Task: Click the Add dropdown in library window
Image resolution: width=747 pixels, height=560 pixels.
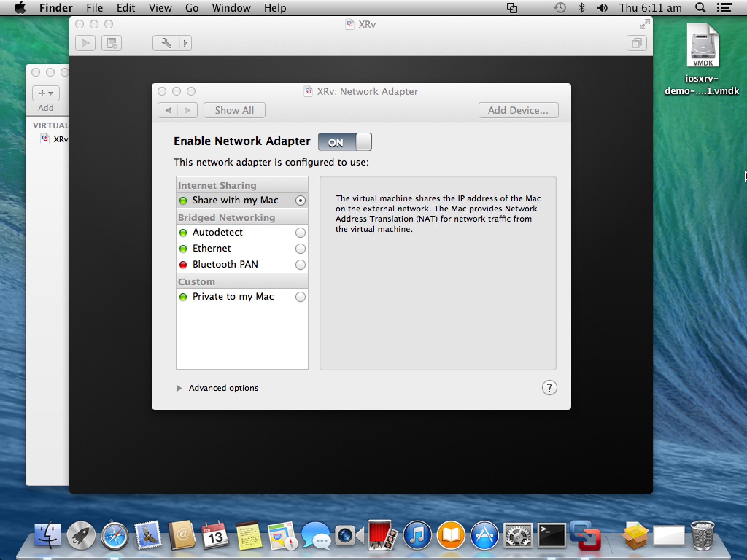Action: (x=46, y=93)
